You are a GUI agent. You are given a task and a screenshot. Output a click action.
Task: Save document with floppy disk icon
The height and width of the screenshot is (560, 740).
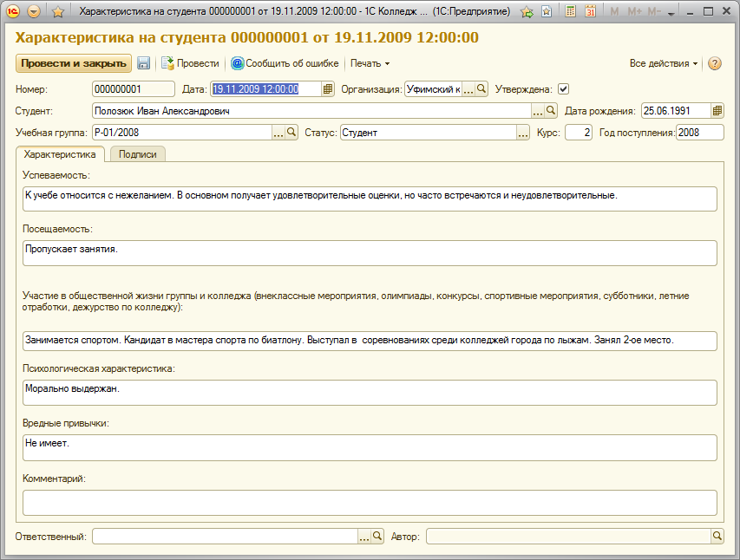point(143,63)
